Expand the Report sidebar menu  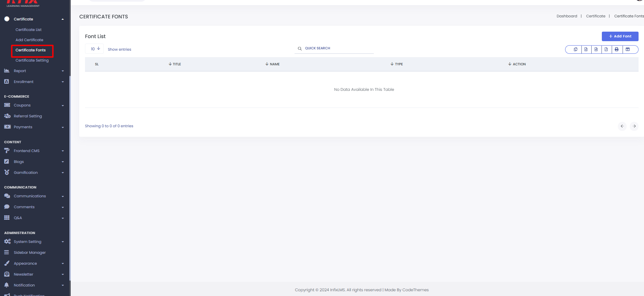pos(34,71)
